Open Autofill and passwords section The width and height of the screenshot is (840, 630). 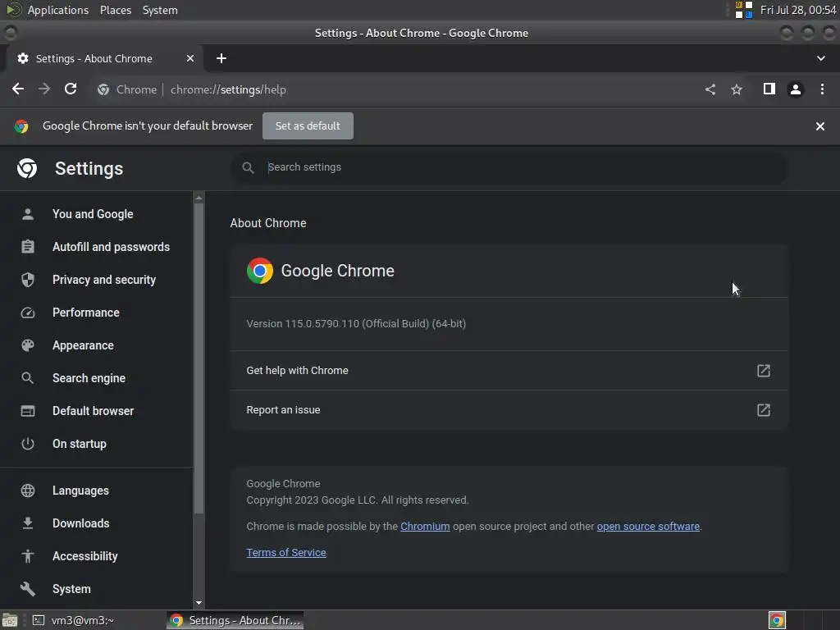point(111,247)
